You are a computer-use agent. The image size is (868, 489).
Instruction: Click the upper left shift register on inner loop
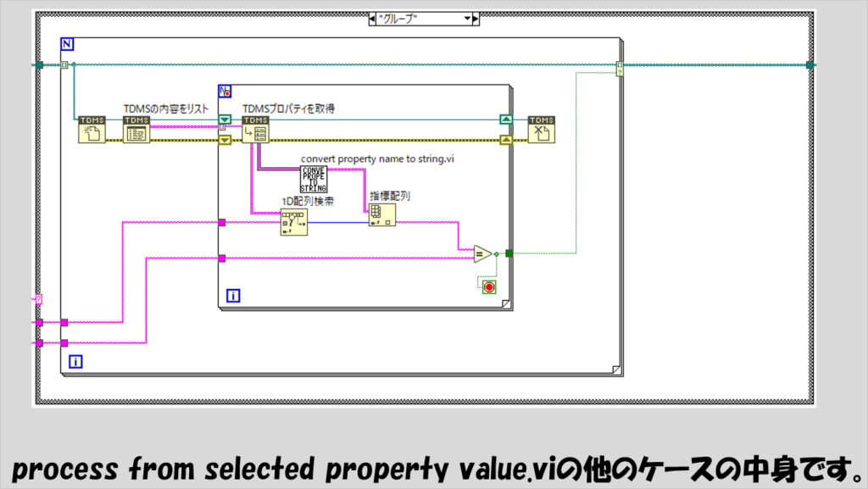(x=225, y=119)
